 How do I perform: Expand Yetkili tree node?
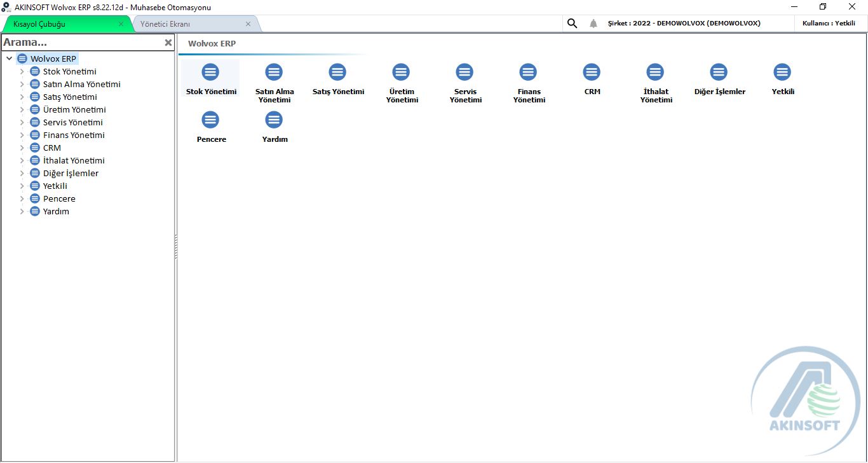22,186
